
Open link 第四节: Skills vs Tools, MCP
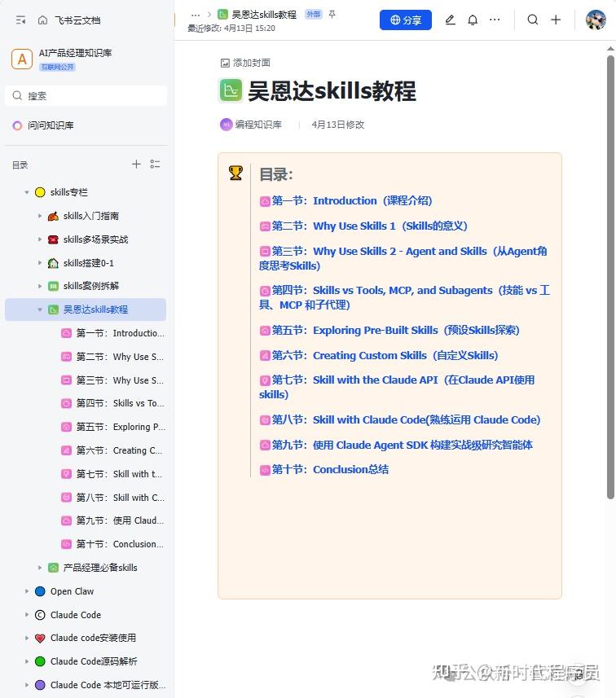(x=404, y=297)
